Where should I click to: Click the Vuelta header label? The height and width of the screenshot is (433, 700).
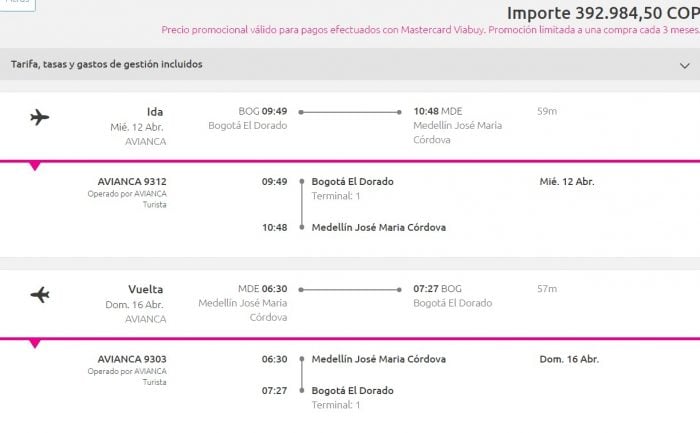[x=146, y=290]
